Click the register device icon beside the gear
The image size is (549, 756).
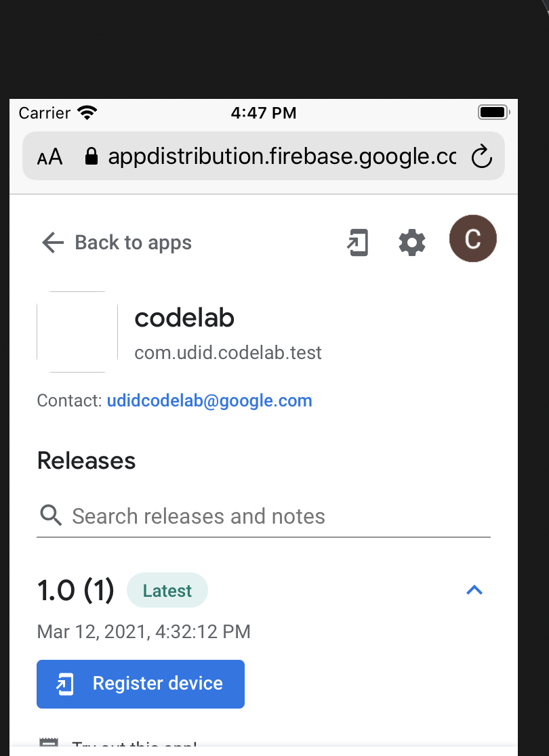tap(358, 243)
